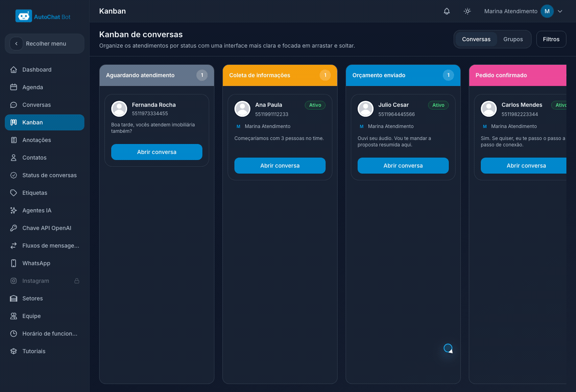Click the count badge in Aguardando atendimento

point(202,75)
